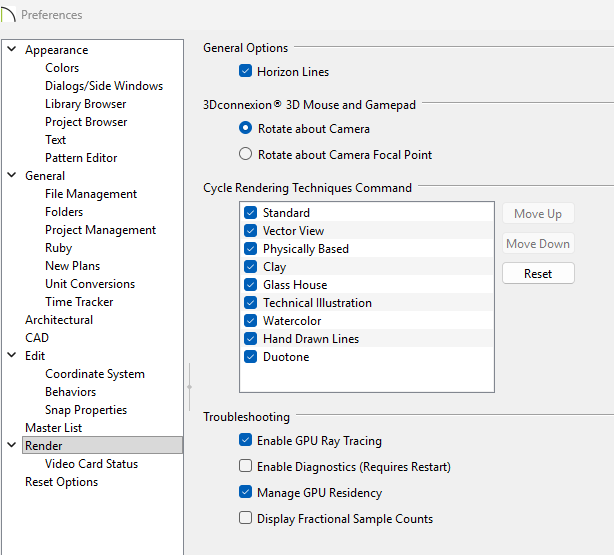Disable Enable GPU Ray Tracing

point(245,441)
